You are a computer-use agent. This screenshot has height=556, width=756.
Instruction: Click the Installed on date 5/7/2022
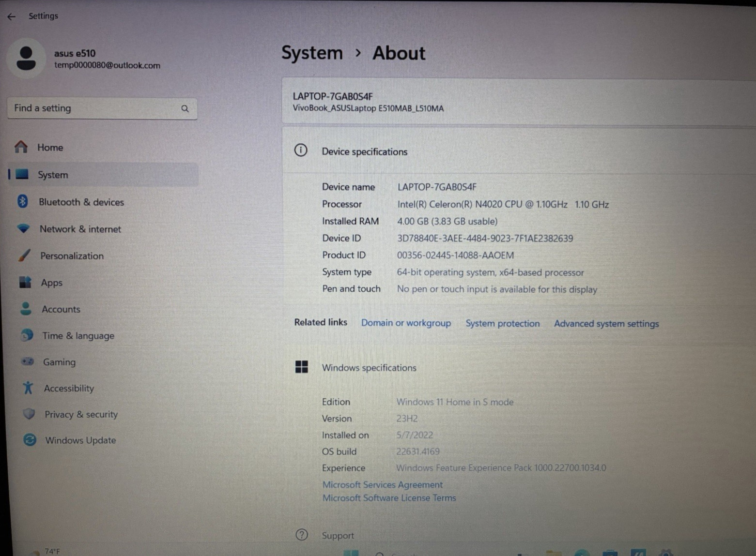(x=415, y=435)
